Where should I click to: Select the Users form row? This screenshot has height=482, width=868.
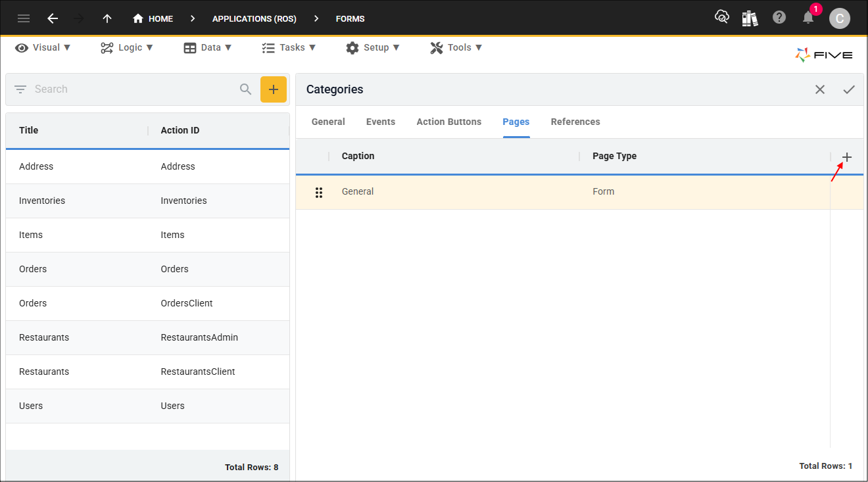point(147,406)
